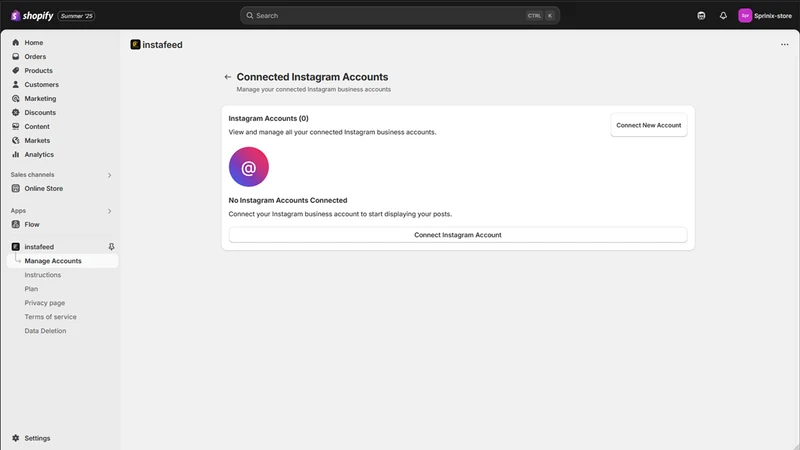The width and height of the screenshot is (800, 450).
Task: Click the Home house icon
Action: click(x=16, y=43)
